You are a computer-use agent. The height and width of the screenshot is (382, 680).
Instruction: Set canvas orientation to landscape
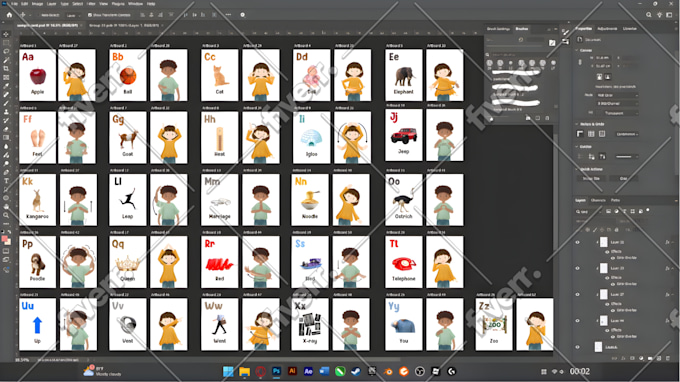pyautogui.click(x=608, y=77)
